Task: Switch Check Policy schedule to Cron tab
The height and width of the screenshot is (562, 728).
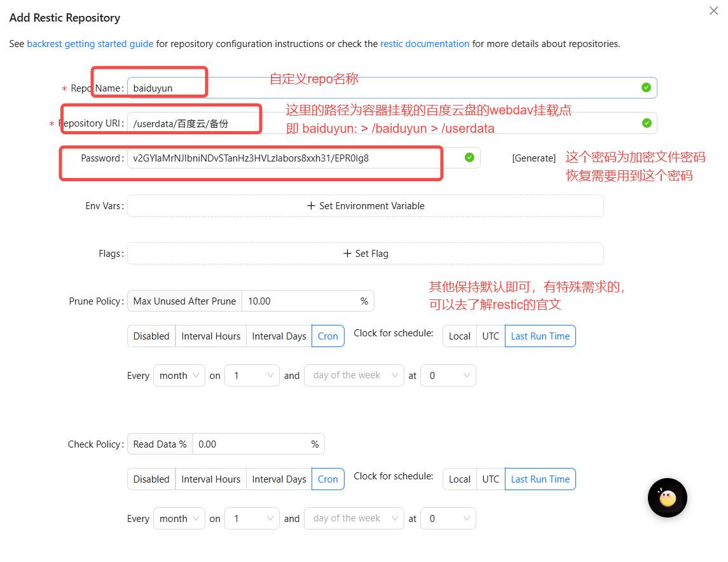Action: (x=327, y=479)
